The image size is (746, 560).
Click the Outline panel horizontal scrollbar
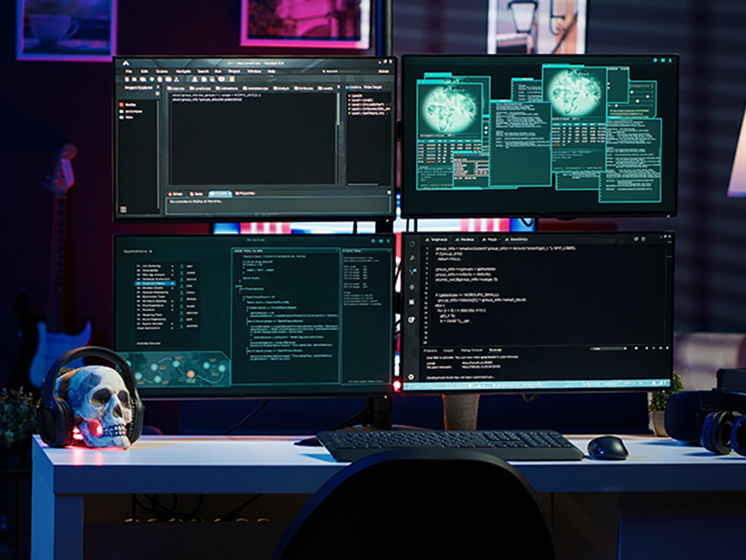tap(363, 185)
